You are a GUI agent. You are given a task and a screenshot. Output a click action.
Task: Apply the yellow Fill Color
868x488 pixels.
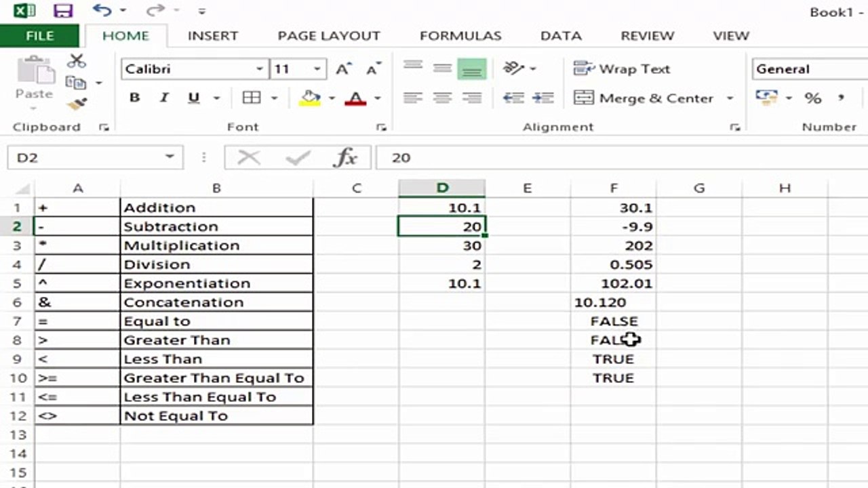(x=311, y=98)
